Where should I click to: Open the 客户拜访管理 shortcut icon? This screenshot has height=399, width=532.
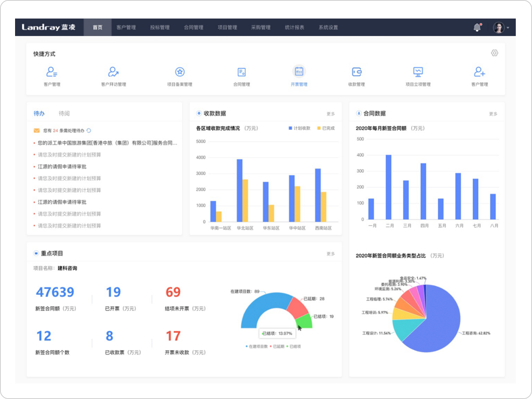113,72
